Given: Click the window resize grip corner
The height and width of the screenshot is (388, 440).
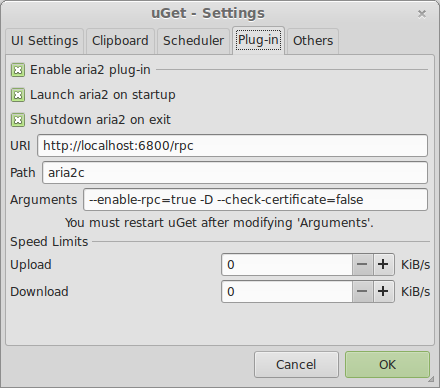Looking at the screenshot, I should pos(431,379).
